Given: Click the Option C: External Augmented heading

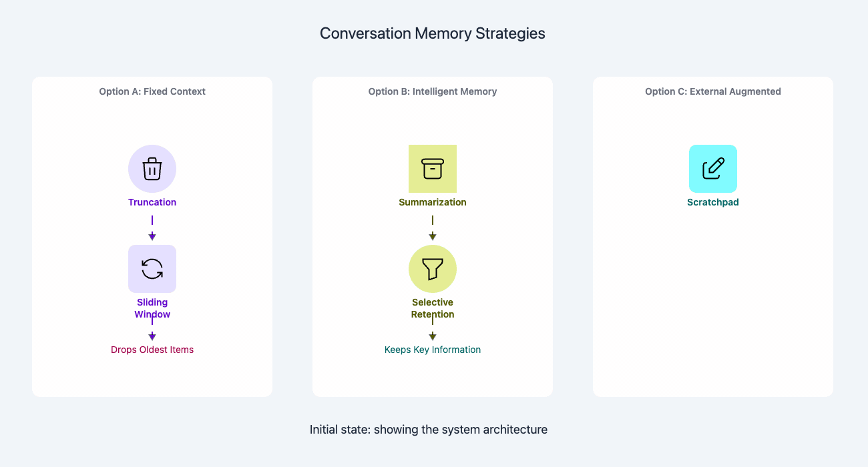Looking at the screenshot, I should (713, 91).
